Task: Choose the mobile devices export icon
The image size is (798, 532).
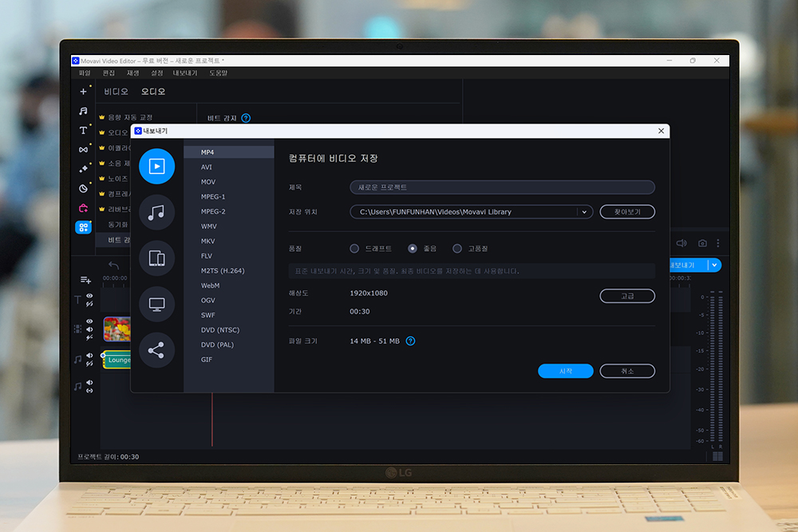Action: [156, 258]
